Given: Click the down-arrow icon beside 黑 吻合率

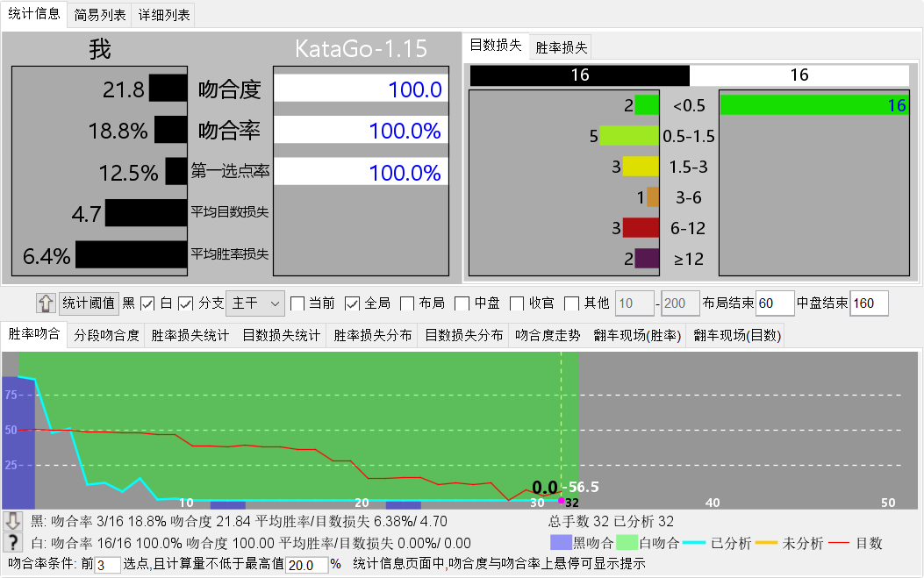Looking at the screenshot, I should [13, 521].
